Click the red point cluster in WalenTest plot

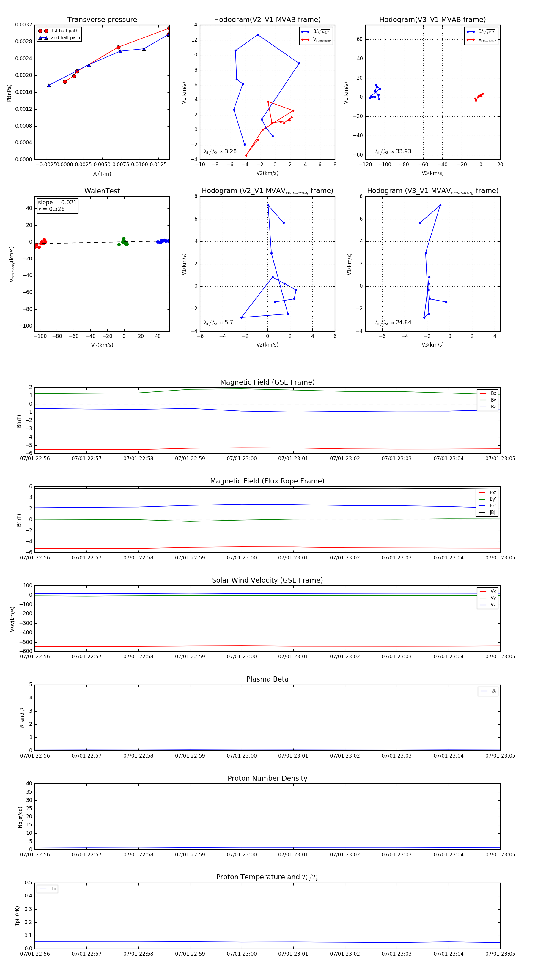pyautogui.click(x=40, y=243)
